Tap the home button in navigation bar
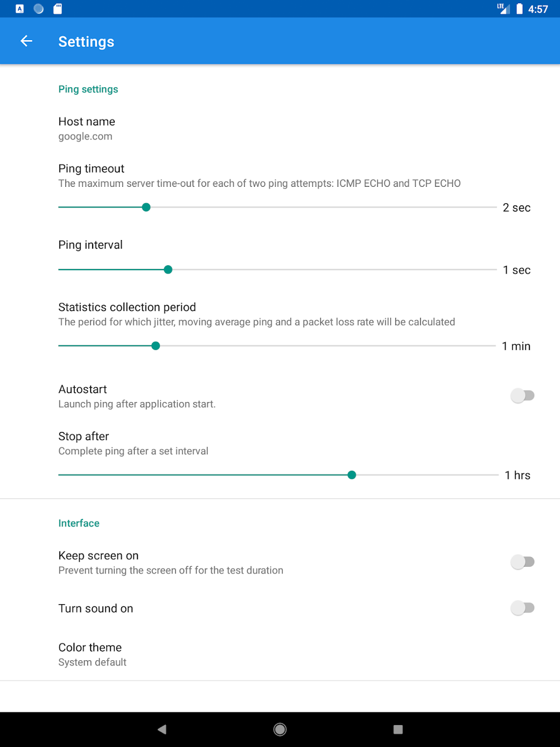 [279, 729]
